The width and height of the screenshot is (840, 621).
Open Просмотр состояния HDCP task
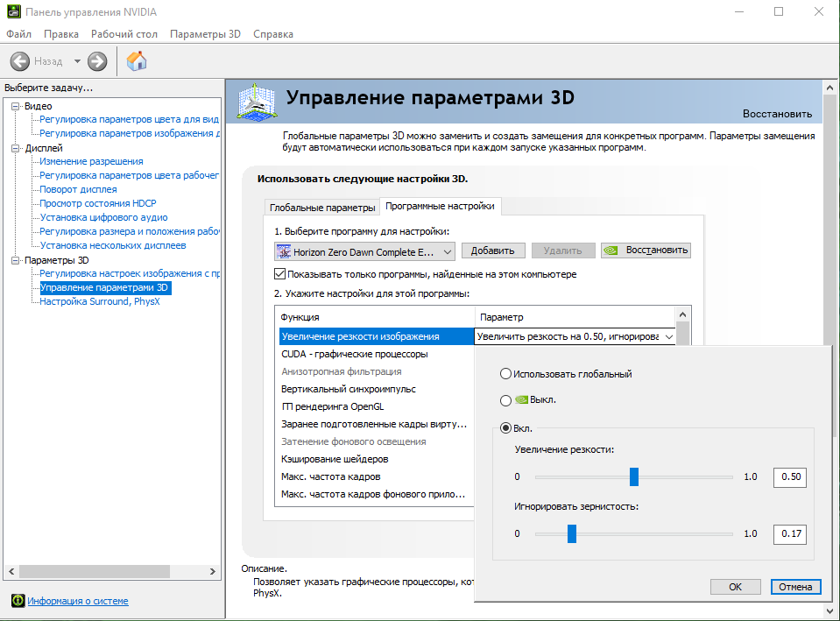(x=98, y=203)
